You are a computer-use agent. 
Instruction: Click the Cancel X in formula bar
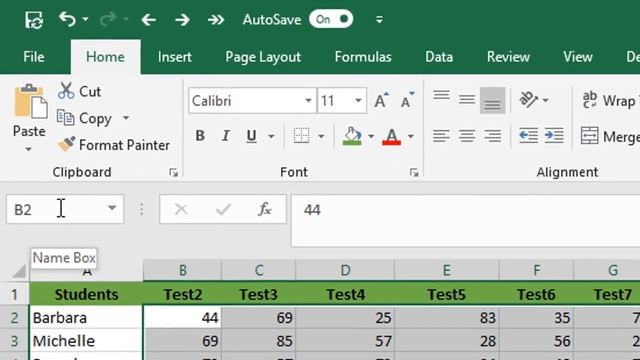(181, 209)
